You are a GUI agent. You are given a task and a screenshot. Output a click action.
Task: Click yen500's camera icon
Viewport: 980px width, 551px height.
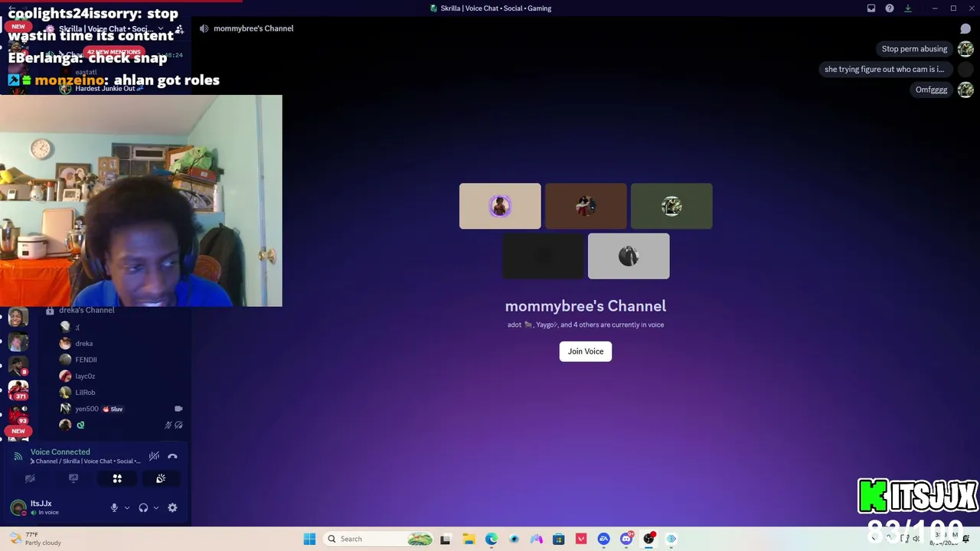tap(178, 409)
